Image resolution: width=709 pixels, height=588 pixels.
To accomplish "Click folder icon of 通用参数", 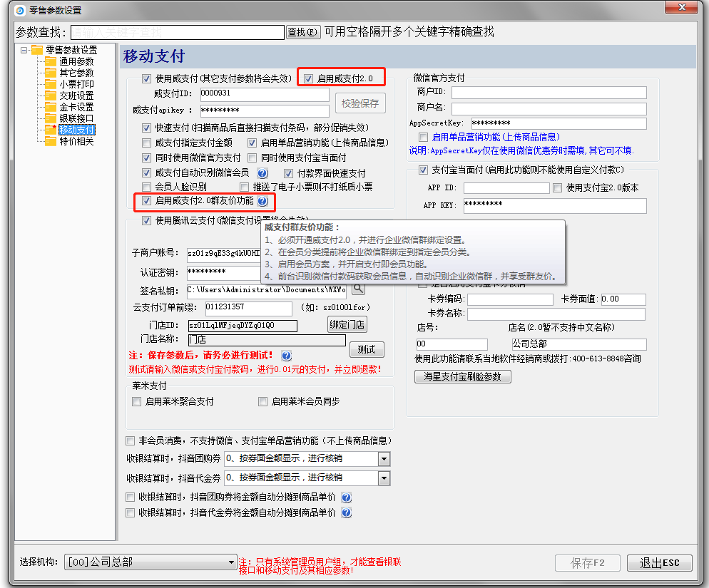I will [x=51, y=61].
